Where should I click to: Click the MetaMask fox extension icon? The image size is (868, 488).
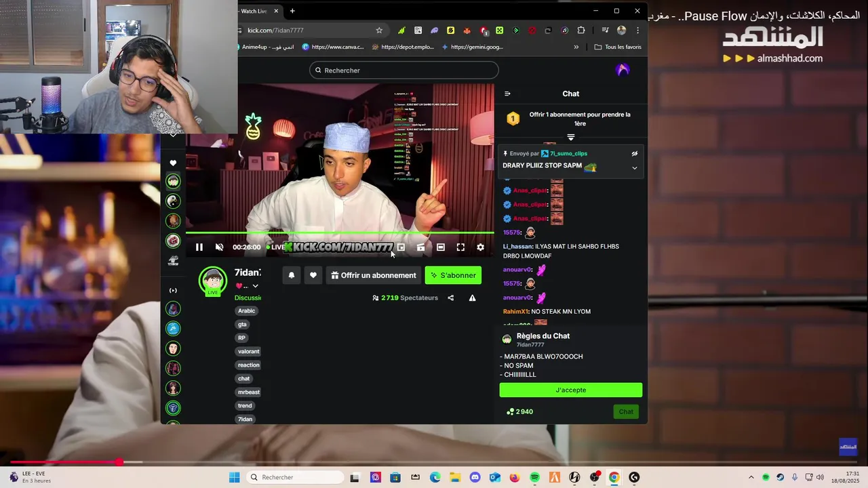point(467,30)
